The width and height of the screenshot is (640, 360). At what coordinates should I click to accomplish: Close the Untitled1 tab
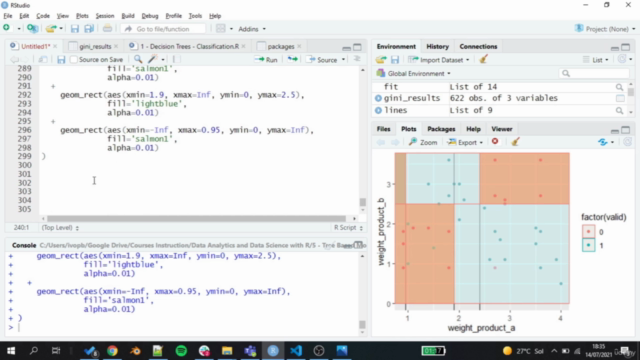(x=55, y=47)
